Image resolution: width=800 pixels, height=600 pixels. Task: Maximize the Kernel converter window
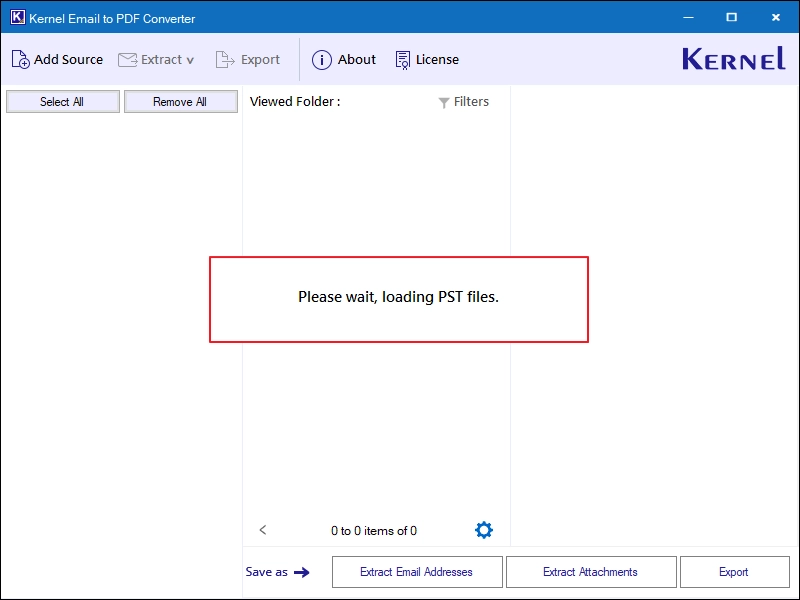pyautogui.click(x=732, y=17)
